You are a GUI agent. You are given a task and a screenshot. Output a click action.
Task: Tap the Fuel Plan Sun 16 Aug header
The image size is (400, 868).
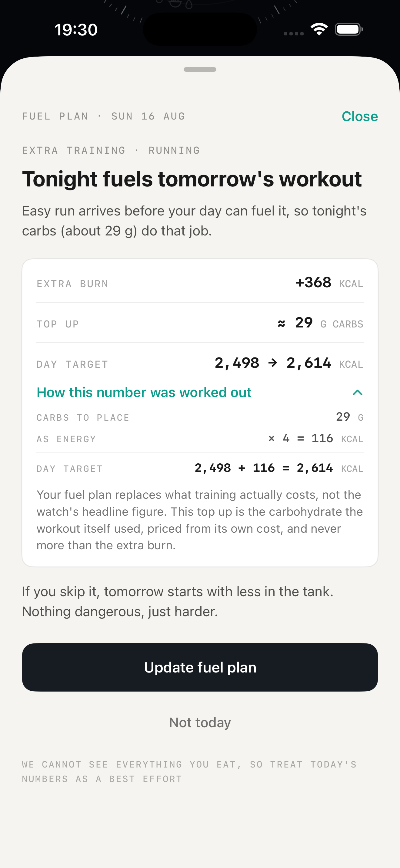click(x=104, y=116)
